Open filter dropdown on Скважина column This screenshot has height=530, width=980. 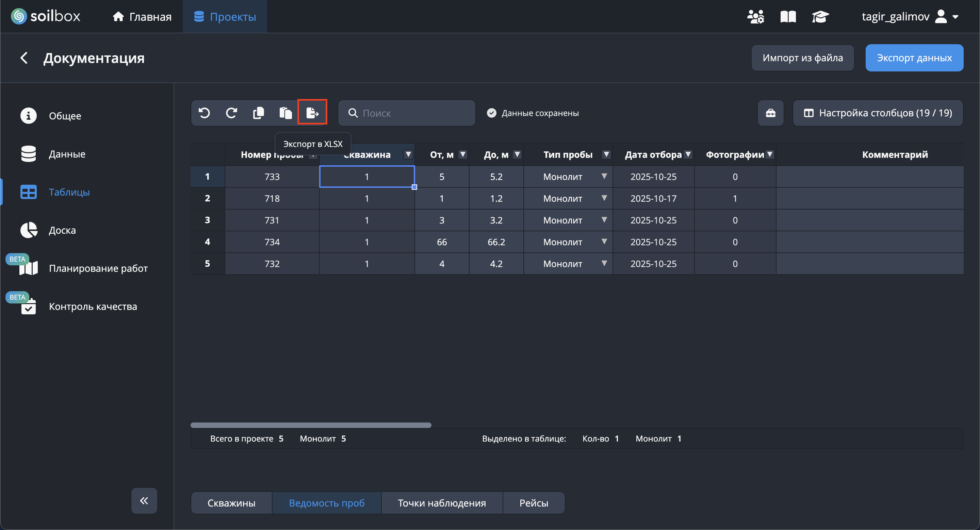click(x=408, y=154)
